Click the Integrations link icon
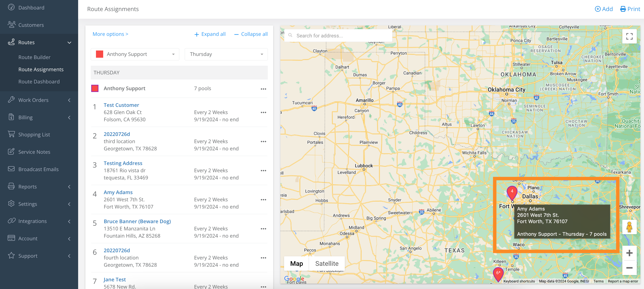 pyautogui.click(x=11, y=221)
